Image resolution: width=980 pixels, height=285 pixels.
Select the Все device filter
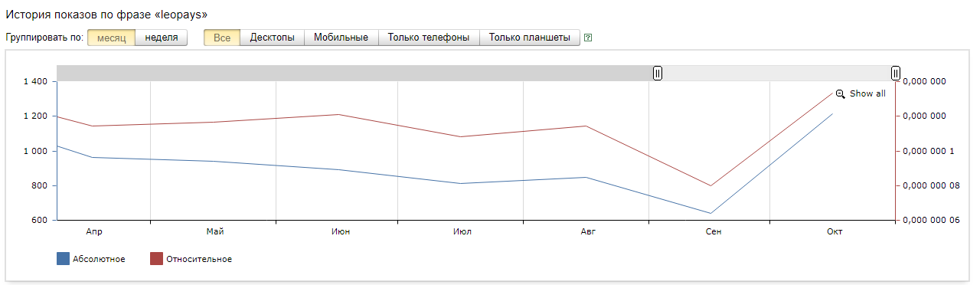tap(222, 38)
